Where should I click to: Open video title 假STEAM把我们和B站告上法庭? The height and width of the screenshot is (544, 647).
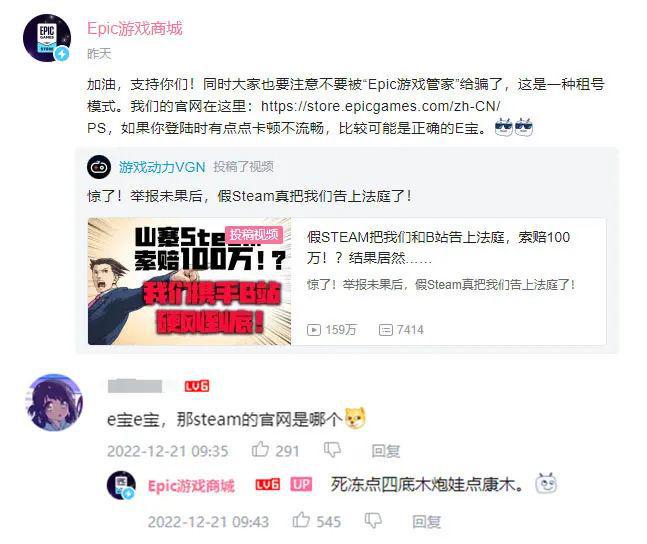click(x=438, y=247)
